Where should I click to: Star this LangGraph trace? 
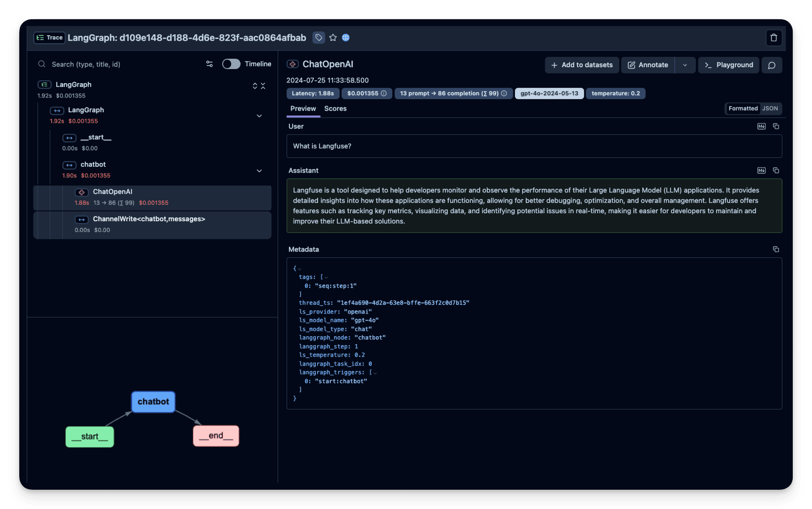pos(333,38)
